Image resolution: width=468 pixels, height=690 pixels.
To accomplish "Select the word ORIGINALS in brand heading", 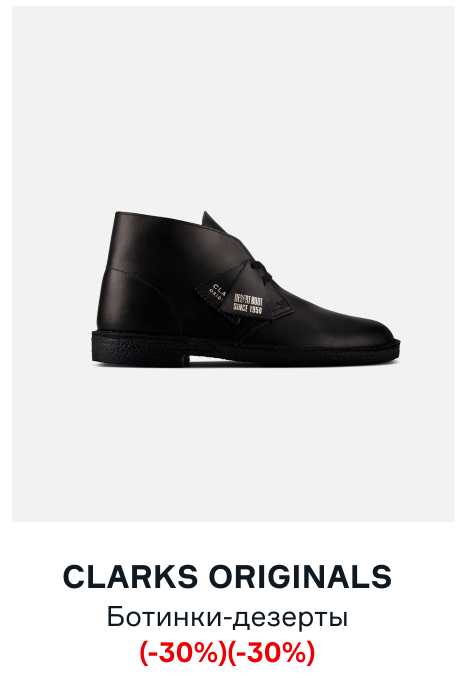I will [x=300, y=576].
